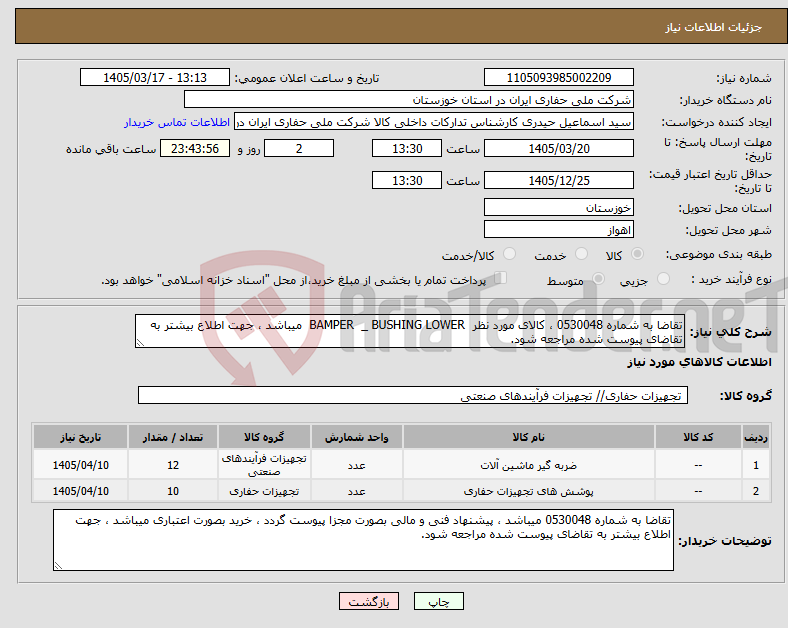Click the resize handle of buyer notes
The width and height of the screenshot is (788, 628).
(58, 566)
